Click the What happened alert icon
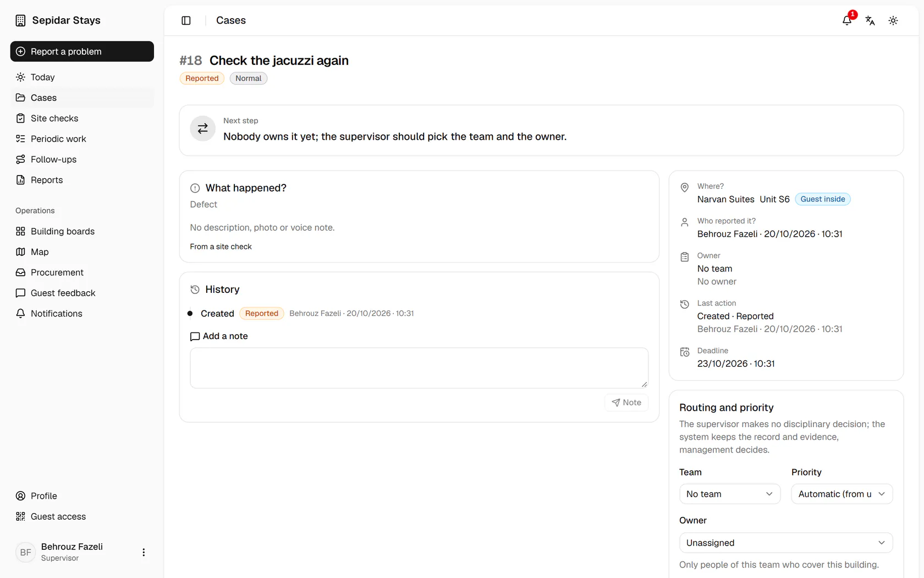The width and height of the screenshot is (924, 578). (x=195, y=188)
